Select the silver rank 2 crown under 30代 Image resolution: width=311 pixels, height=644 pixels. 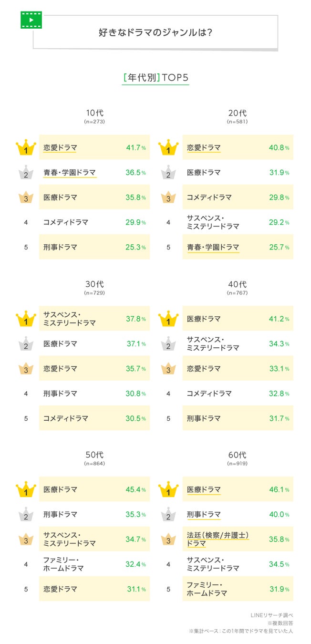click(26, 344)
